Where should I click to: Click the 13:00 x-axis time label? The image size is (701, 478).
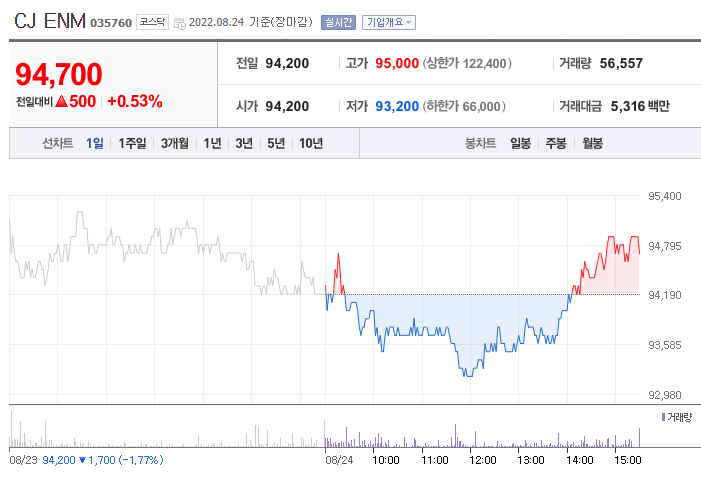pyautogui.click(x=531, y=460)
